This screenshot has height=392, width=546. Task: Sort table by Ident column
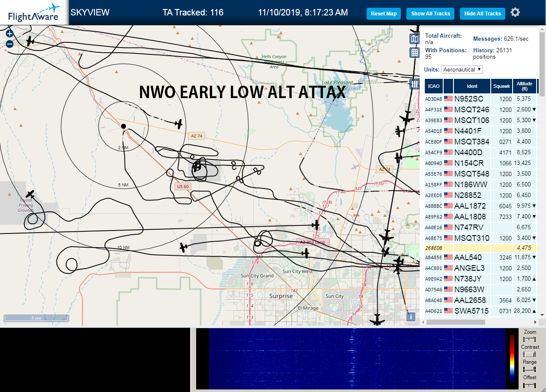click(x=472, y=86)
